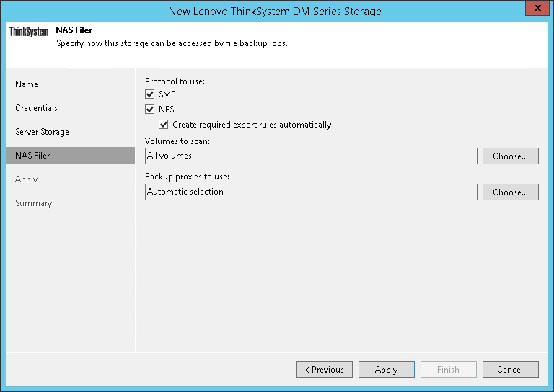554x392 pixels.
Task: Select the NAS Filer step
Action: pyautogui.click(x=70, y=155)
